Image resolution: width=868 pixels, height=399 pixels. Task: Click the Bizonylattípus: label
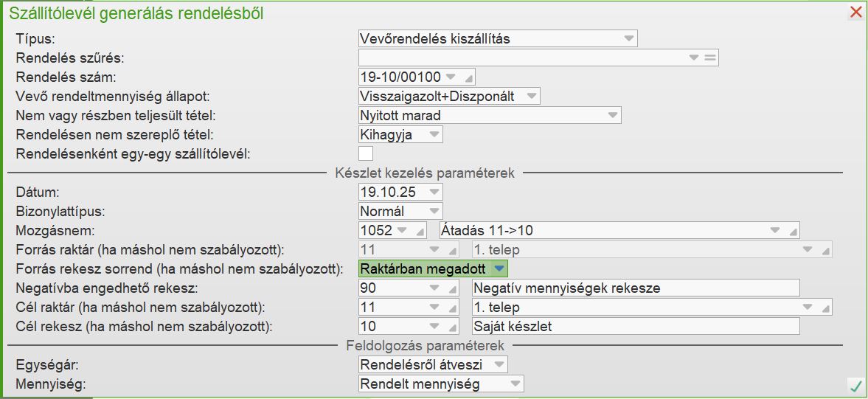(60, 212)
